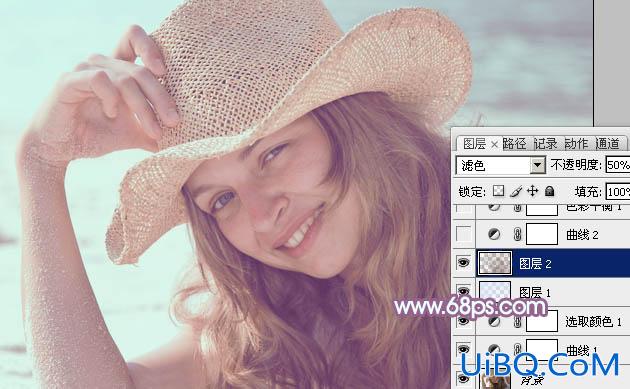Screen dimensions: 630x389
Task: Click the 滤色 blend mode field
Action: click(501, 165)
